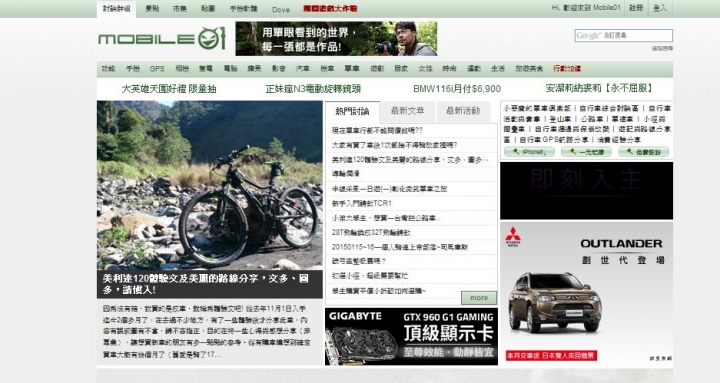
Task: Click the red promotion label in the Outlander ad
Action: click(551, 355)
